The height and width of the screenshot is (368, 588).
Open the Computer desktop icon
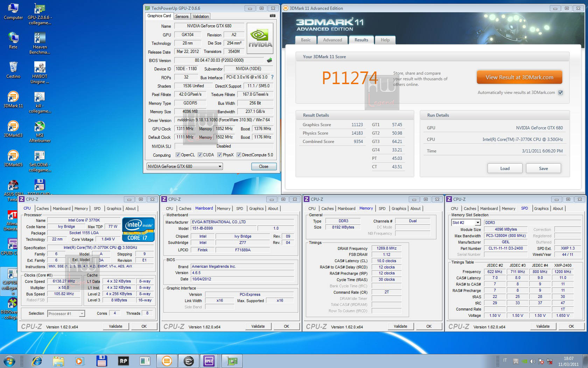tap(13, 11)
